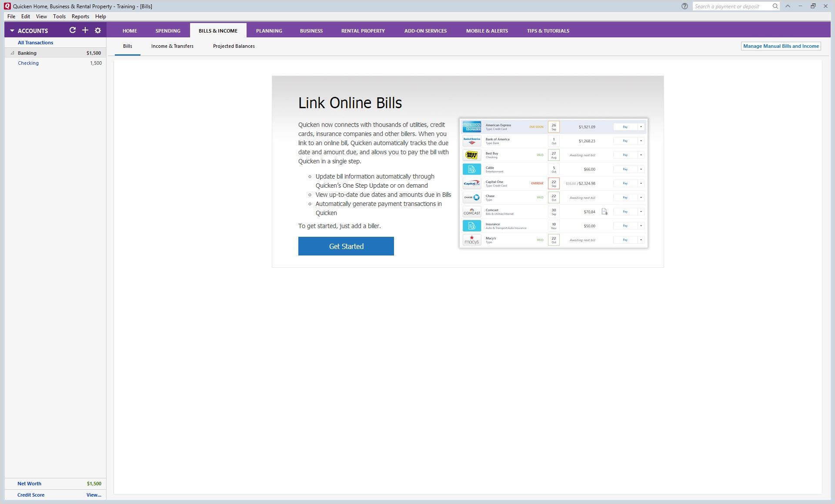Open the Reports menu
835x504 pixels.
80,17
